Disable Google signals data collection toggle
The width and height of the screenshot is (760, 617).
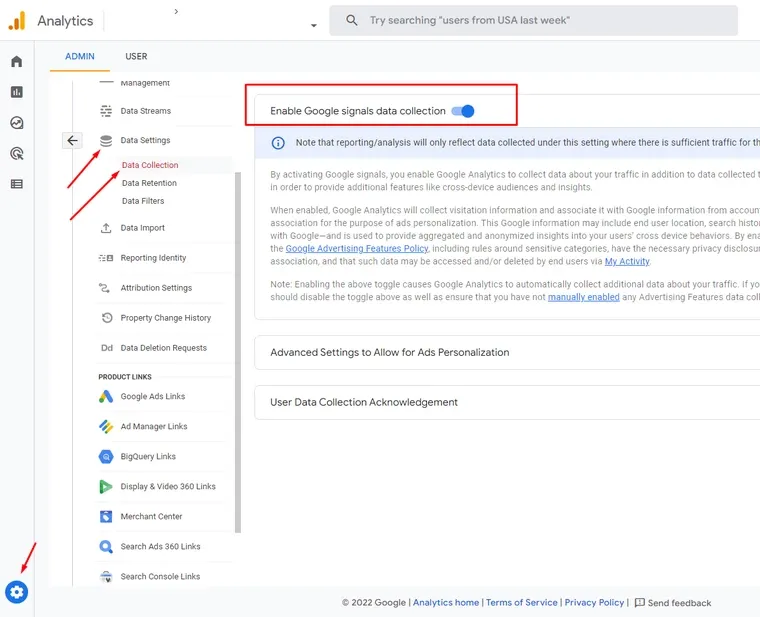(463, 111)
